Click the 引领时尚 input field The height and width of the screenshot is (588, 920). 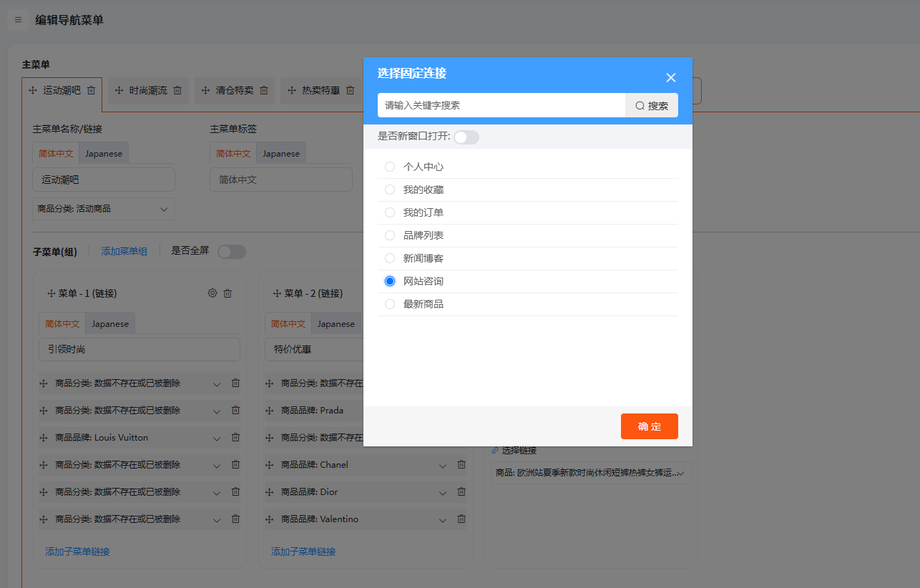click(x=140, y=350)
